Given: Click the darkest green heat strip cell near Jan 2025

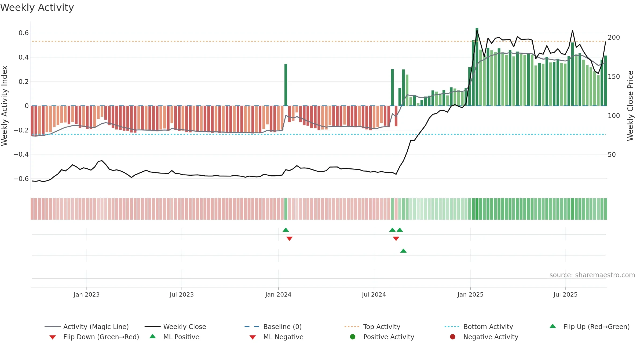Looking at the screenshot, I should tap(477, 209).
